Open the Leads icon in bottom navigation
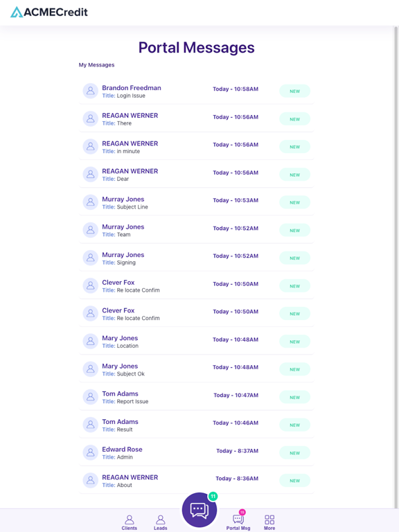The image size is (399, 532). [x=161, y=522]
